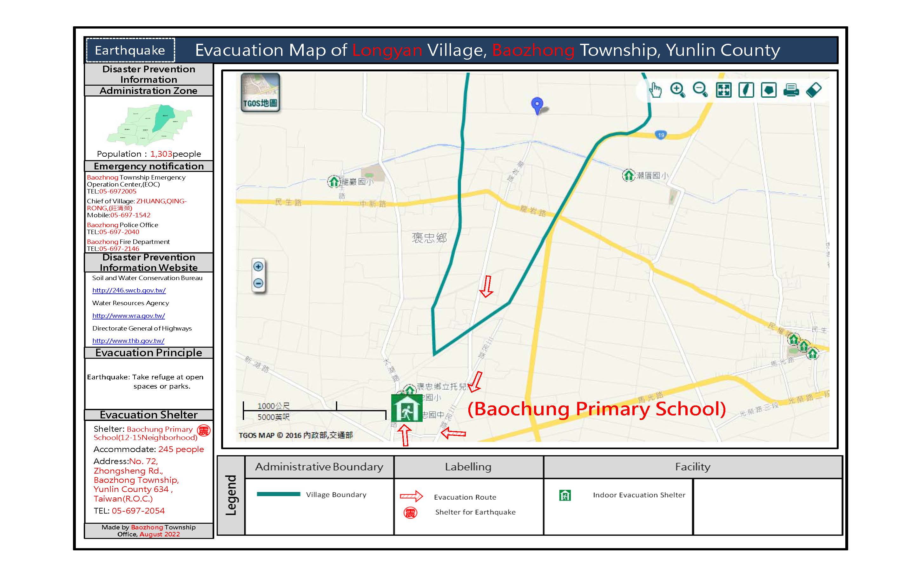Click the Taiwan island overview icon
This screenshot has width=924, height=577.
tap(746, 90)
